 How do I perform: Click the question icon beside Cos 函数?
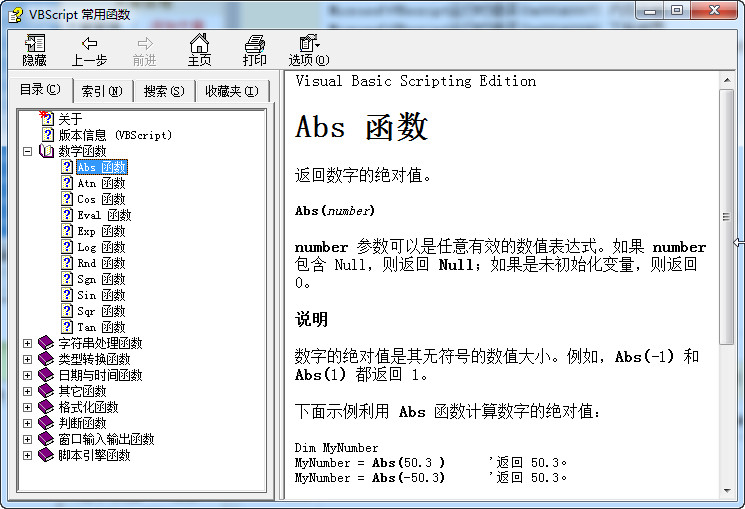coord(67,199)
